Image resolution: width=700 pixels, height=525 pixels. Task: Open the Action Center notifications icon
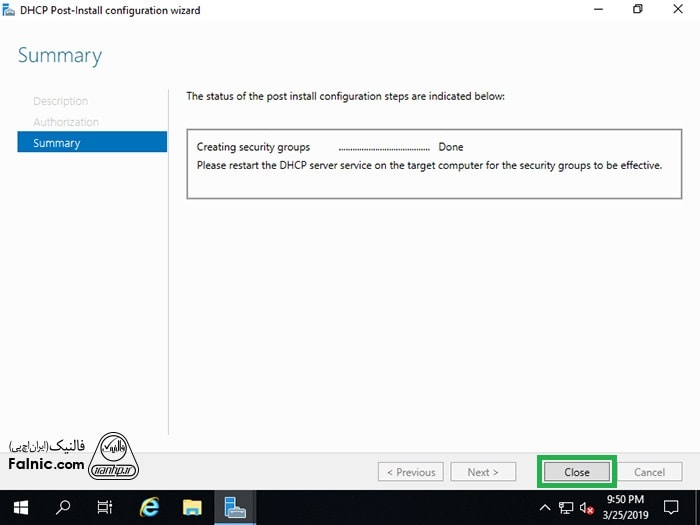(671, 507)
